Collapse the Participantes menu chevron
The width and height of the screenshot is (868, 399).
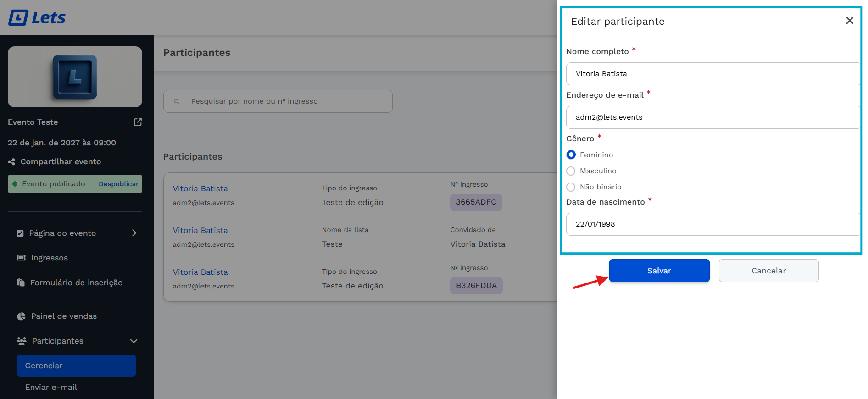pos(134,341)
